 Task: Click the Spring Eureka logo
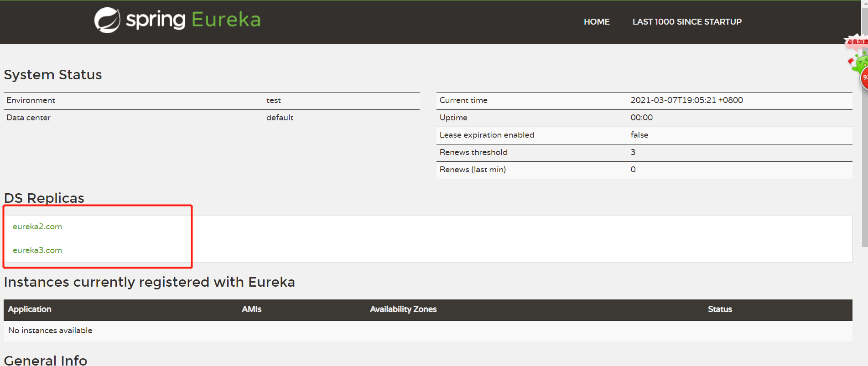click(177, 20)
